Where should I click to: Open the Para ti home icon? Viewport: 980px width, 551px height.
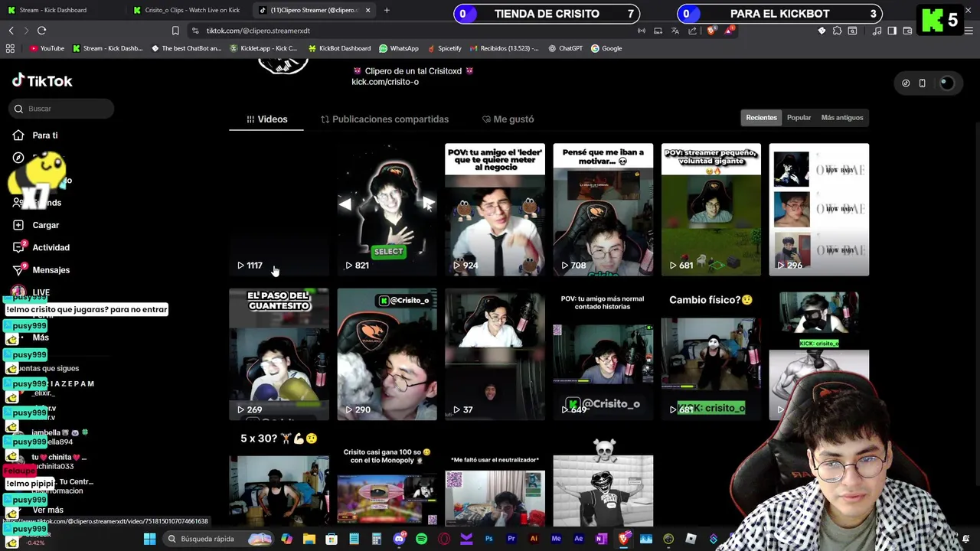click(x=18, y=135)
